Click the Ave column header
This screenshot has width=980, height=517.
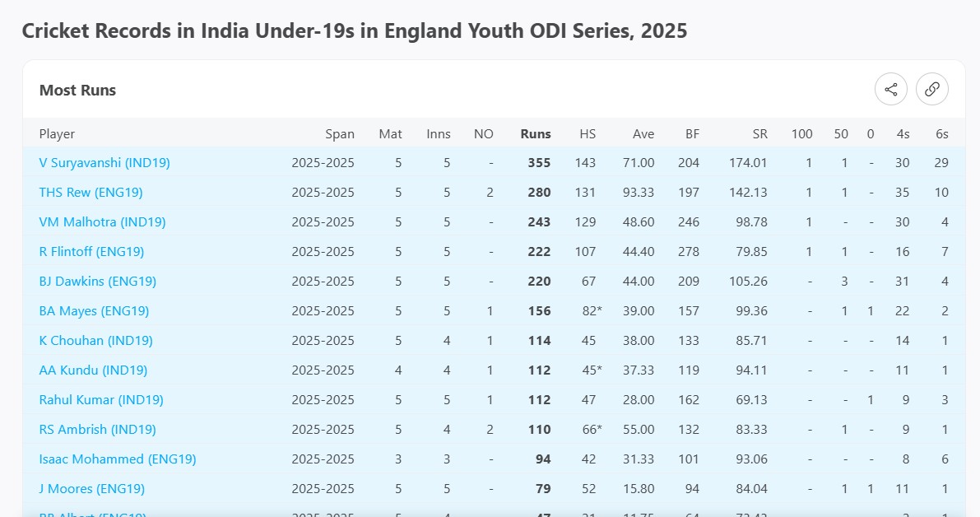click(643, 134)
